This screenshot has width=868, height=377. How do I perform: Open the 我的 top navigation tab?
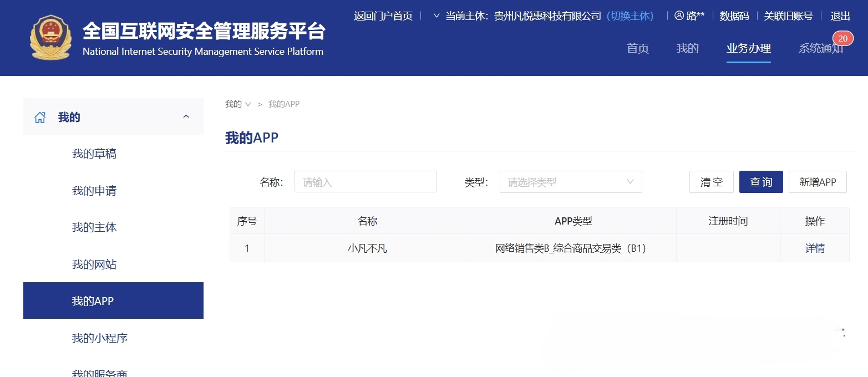687,48
